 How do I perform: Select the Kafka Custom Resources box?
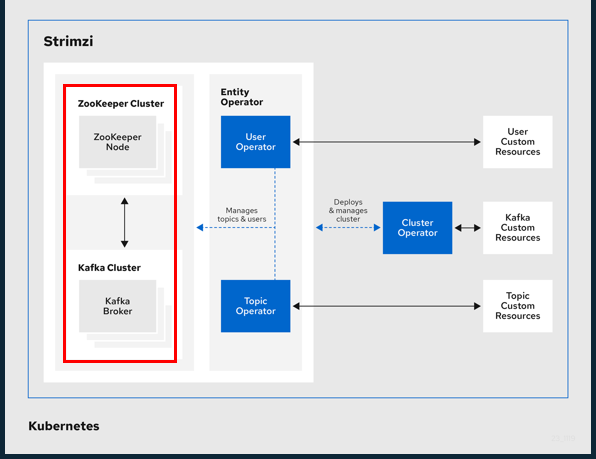[518, 228]
